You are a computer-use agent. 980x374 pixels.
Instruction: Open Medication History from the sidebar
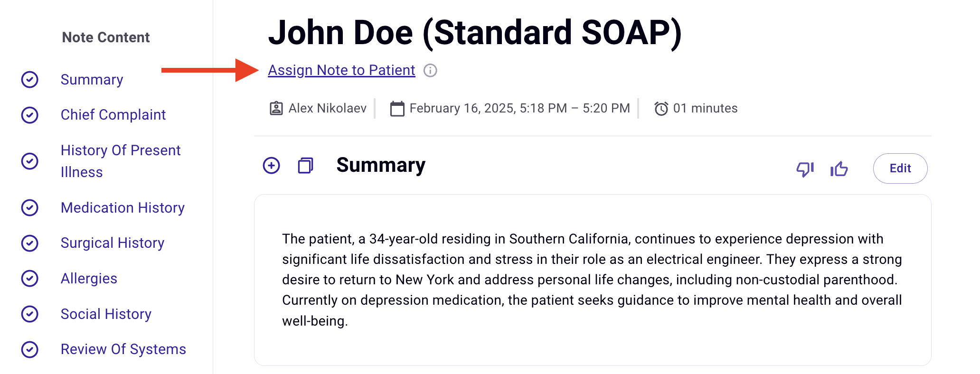tap(122, 208)
